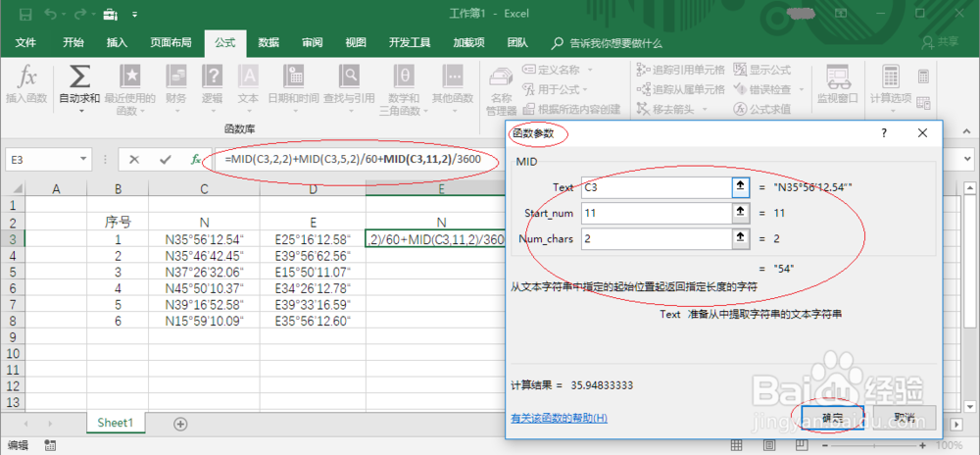Click the Redo arrow in title bar
The image size is (980, 455).
[79, 13]
